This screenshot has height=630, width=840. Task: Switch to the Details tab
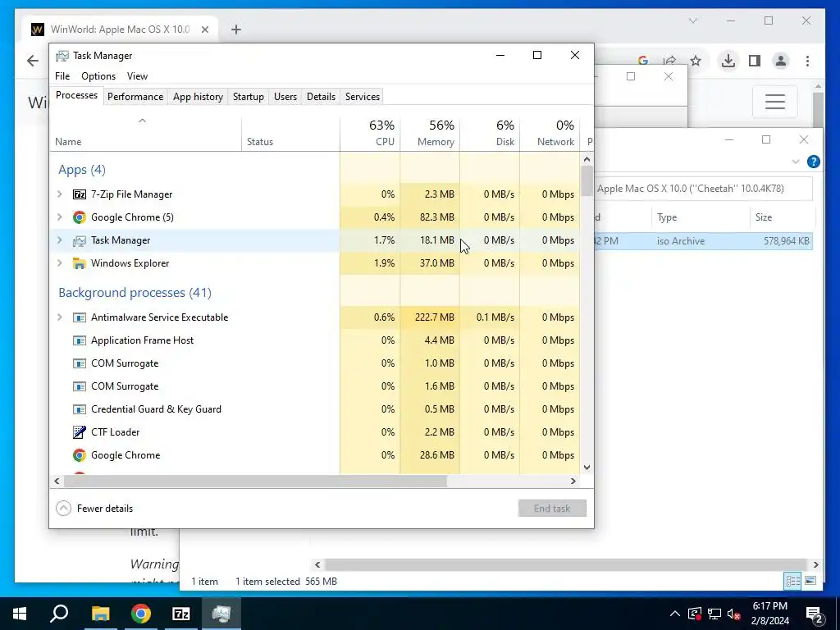tap(321, 97)
